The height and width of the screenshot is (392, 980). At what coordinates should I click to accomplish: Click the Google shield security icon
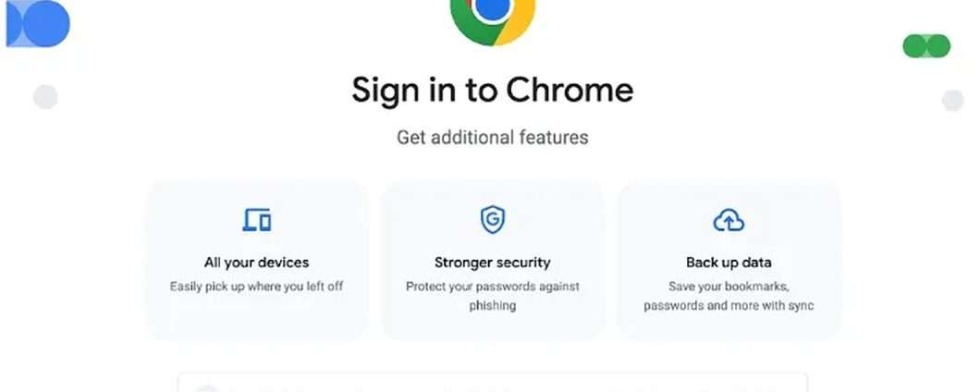coord(492,220)
